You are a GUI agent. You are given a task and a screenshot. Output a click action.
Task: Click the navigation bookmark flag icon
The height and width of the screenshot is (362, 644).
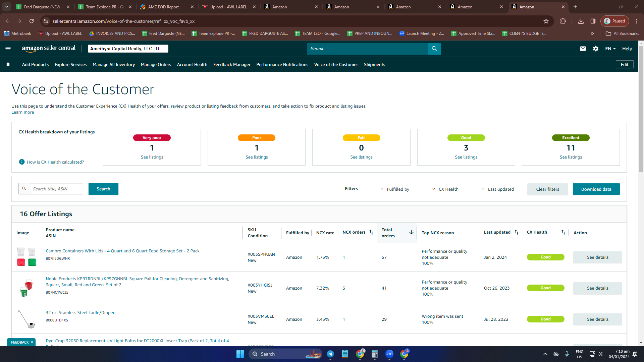point(8,64)
